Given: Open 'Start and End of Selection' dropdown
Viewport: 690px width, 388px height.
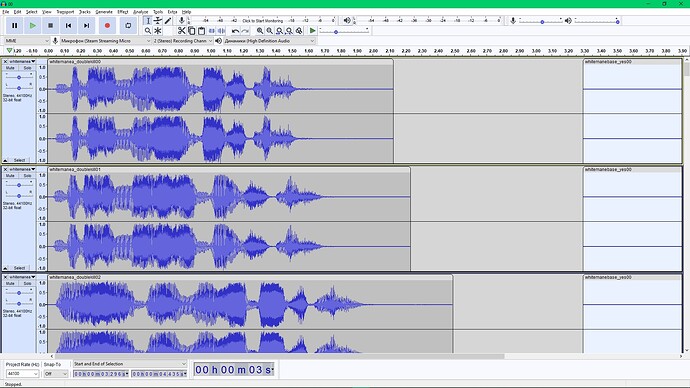Looking at the screenshot, I should (x=130, y=364).
